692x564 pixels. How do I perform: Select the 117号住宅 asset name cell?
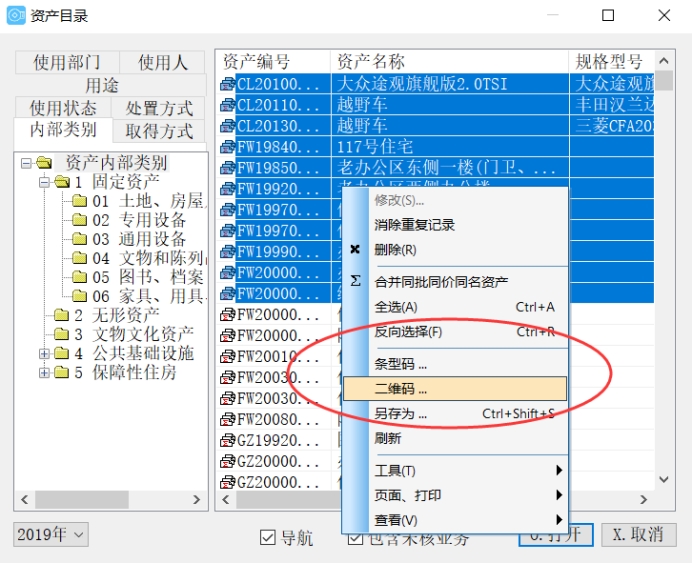[450, 147]
